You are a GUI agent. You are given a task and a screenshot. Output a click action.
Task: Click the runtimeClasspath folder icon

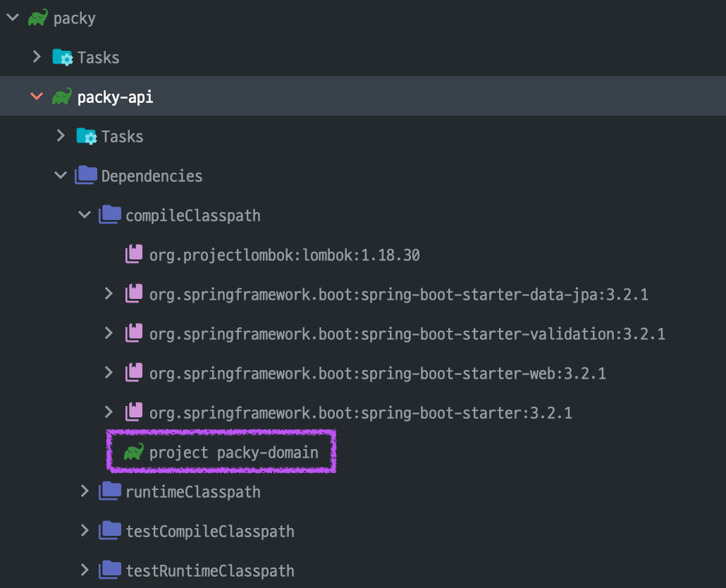tap(110, 491)
